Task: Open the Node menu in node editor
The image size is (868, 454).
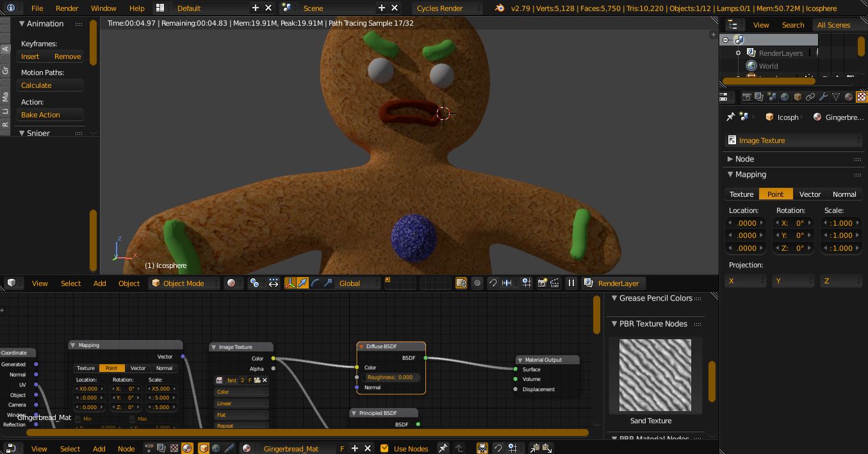Action: [126, 448]
